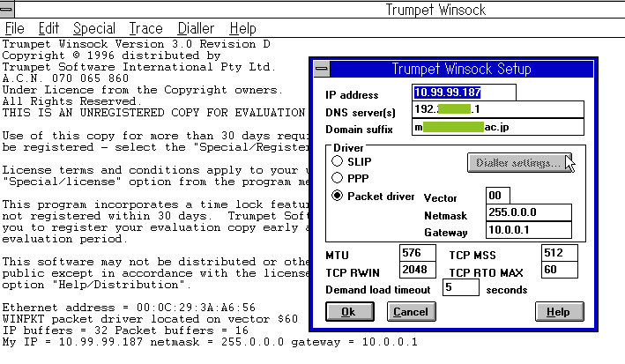Open the Help menu in menu bar
Image resolution: width=625 pixels, height=364 pixels.
click(x=242, y=28)
